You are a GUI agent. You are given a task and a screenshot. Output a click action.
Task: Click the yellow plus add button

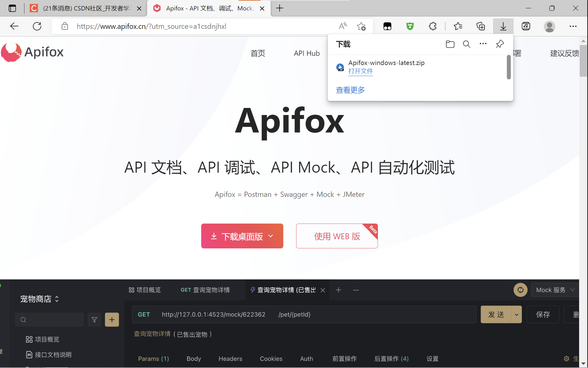point(112,320)
